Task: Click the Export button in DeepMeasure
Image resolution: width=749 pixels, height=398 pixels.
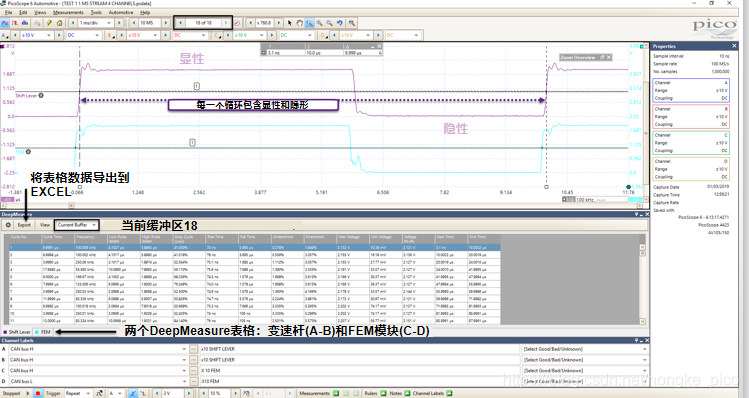Action: tap(24, 225)
